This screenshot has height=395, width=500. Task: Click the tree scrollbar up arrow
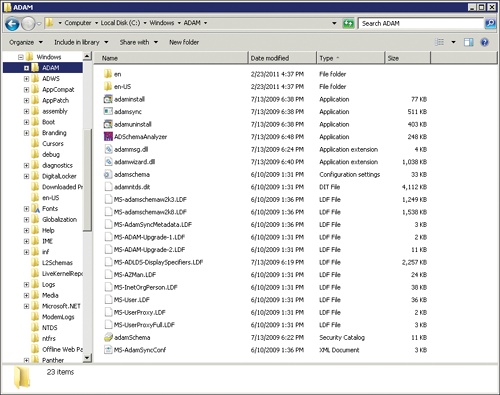coord(87,56)
